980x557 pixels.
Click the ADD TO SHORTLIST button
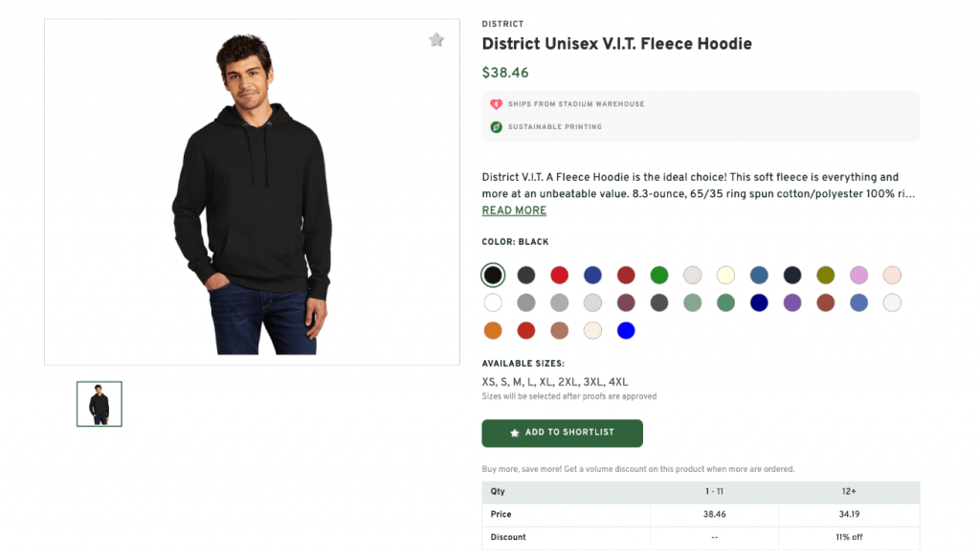pyautogui.click(x=562, y=433)
